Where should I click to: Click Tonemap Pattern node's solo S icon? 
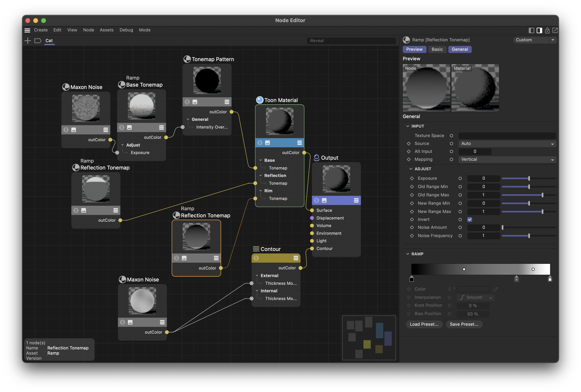[187, 102]
